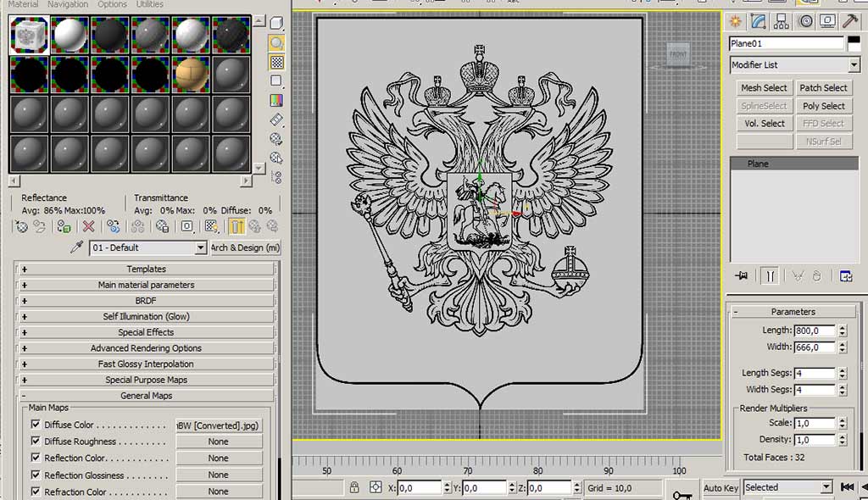Screen dimensions: 868x500
Task: Open the Utilities hammer icon tab
Action: point(850,21)
